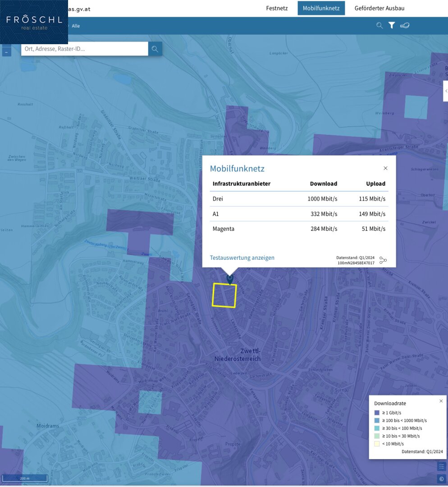Viewport: 448px width, 487px height.
Task: Click the Datenstand: Q1/2024 text in the popup
Action: (x=355, y=258)
